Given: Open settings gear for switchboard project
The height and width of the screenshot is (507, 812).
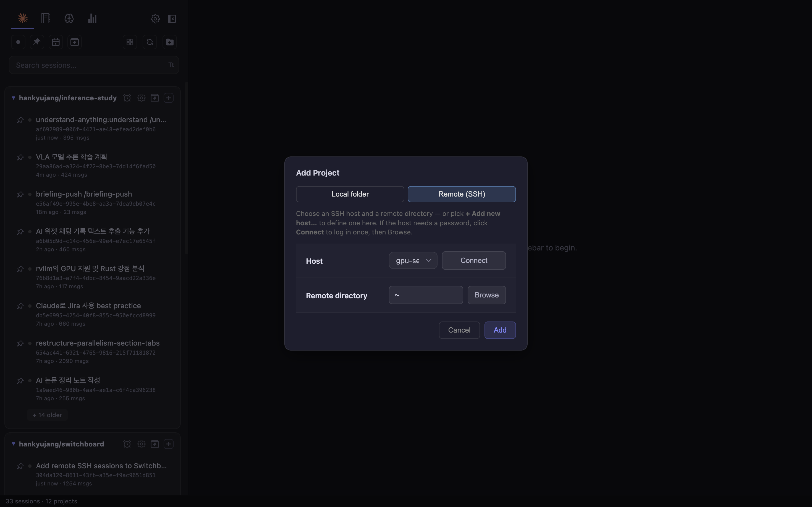Looking at the screenshot, I should pyautogui.click(x=142, y=444).
